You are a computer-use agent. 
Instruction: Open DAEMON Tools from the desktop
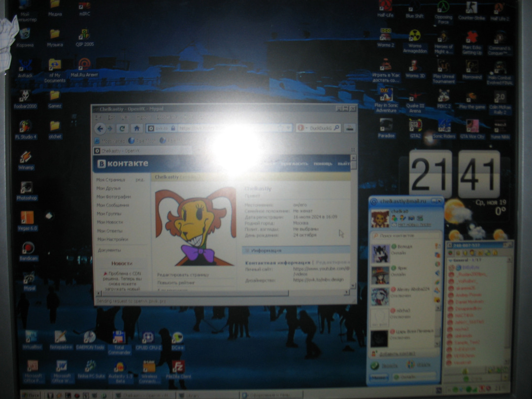click(x=89, y=341)
